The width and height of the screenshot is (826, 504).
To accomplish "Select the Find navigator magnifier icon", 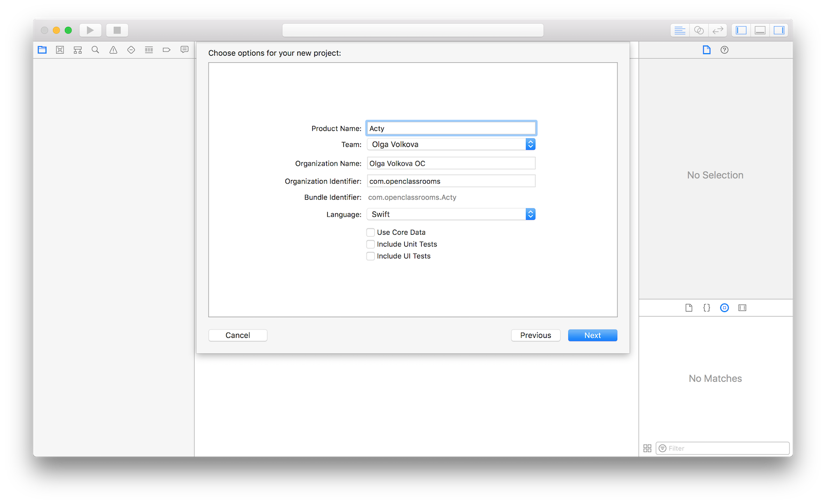I will [96, 50].
